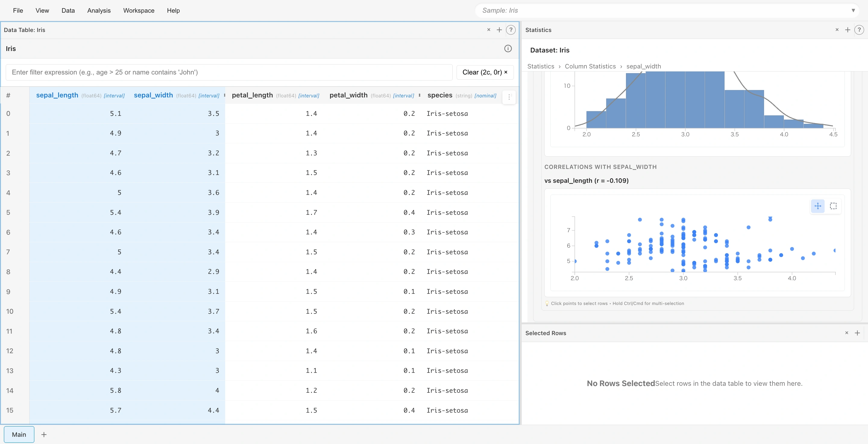Viewport: 868px width, 444px height.
Task: Open help for the Data Table panel
Action: coord(511,30)
